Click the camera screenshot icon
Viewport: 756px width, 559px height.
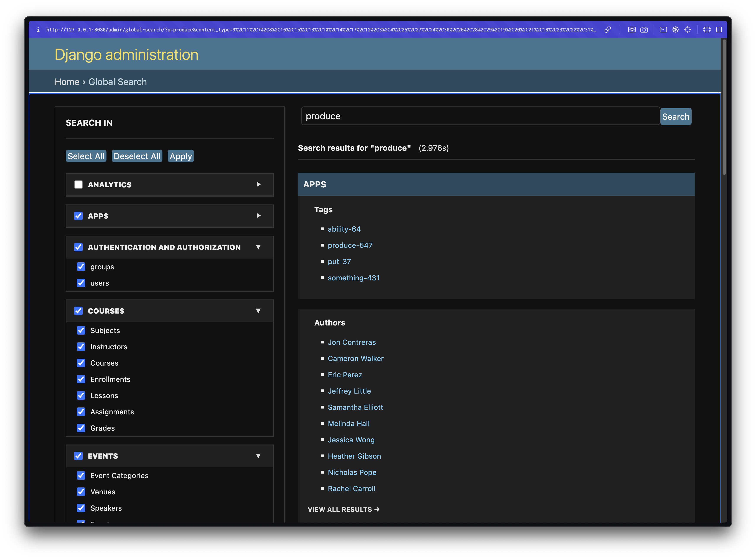point(644,30)
